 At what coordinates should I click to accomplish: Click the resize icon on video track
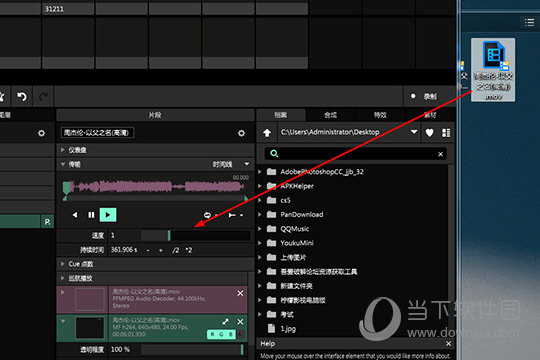(225, 321)
